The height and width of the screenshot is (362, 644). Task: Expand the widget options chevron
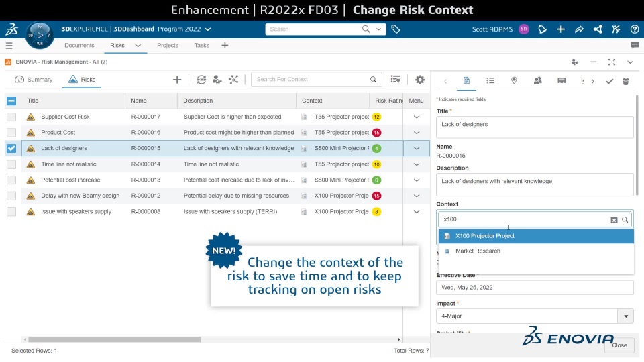click(x=630, y=62)
